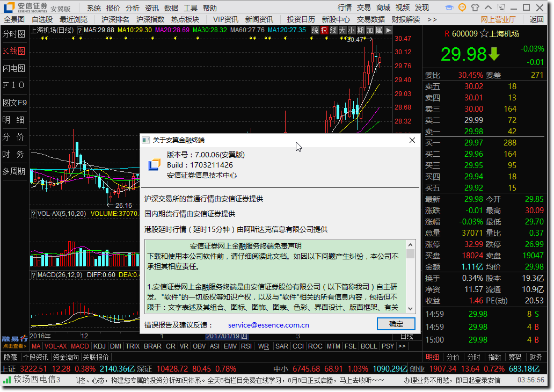Select the BOLL indicator tab

[368, 346]
